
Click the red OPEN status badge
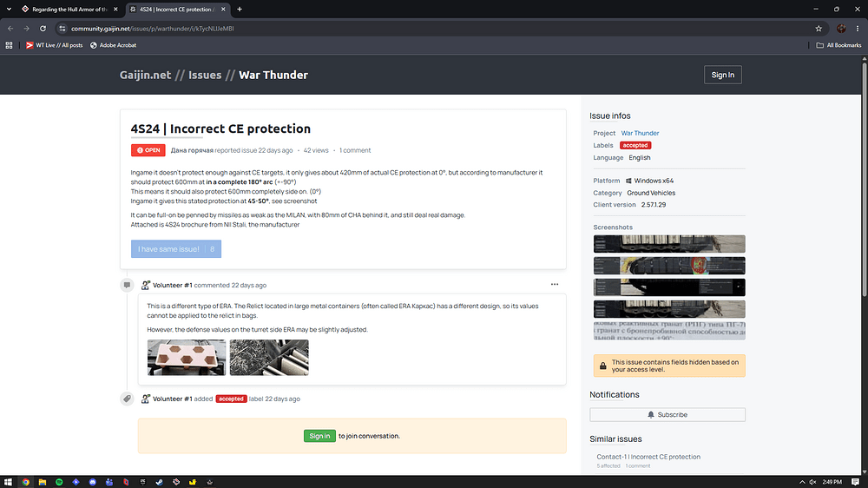[148, 150]
